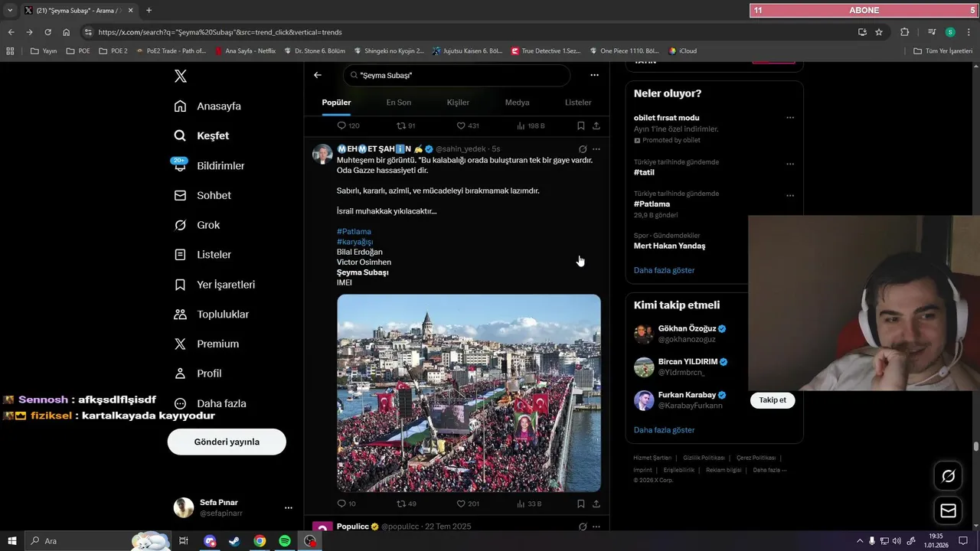Open floating Grok button
The image size is (980, 551).
(948, 476)
